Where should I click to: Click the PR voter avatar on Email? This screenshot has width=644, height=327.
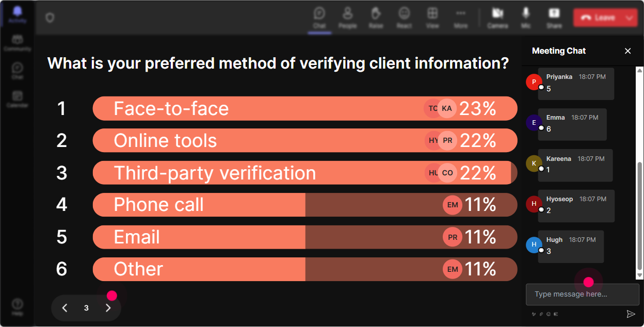click(453, 237)
